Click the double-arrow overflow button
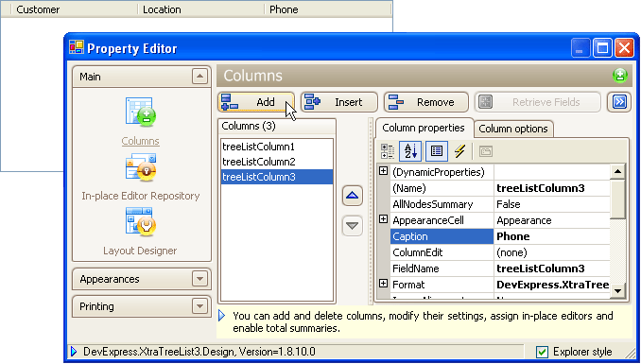 619,102
